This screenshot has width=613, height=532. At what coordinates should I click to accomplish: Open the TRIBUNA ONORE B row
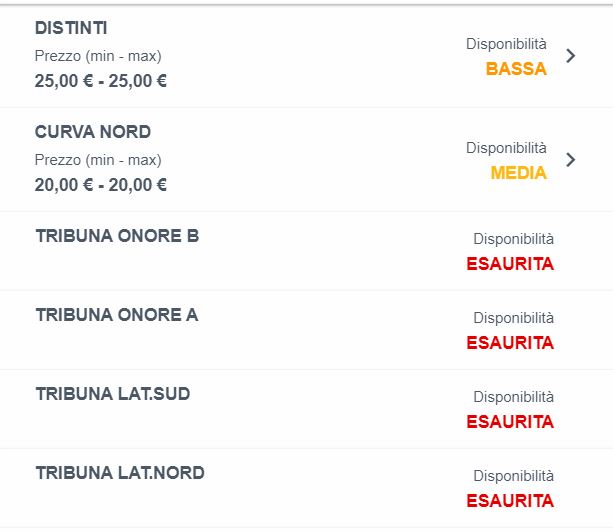pyautogui.click(x=117, y=237)
